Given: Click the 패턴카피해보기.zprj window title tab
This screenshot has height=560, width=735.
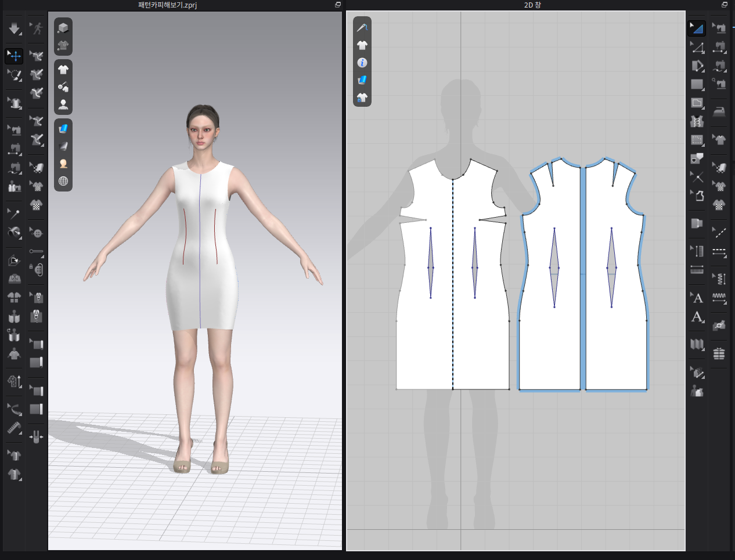Looking at the screenshot, I should coord(167,5).
